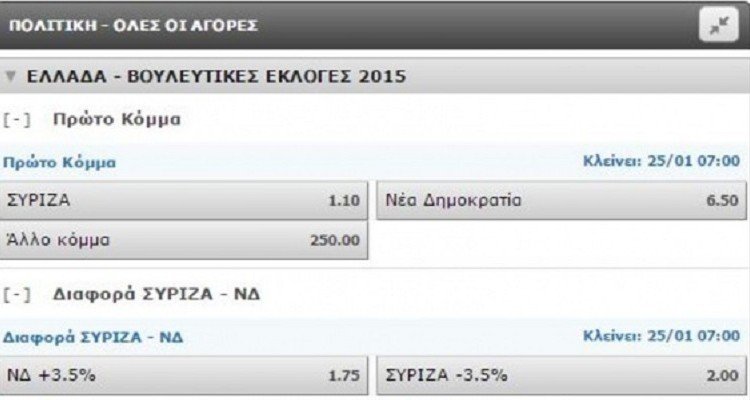Select the ΣΥΡΙΖΑ bet at 1.10
The image size is (750, 400).
(184, 200)
